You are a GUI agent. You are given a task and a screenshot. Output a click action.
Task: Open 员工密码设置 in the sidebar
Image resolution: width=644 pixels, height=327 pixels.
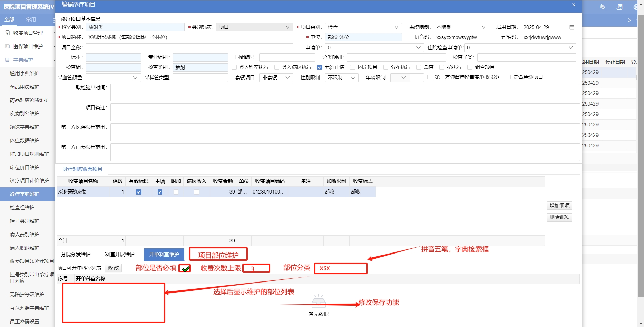[25, 322]
